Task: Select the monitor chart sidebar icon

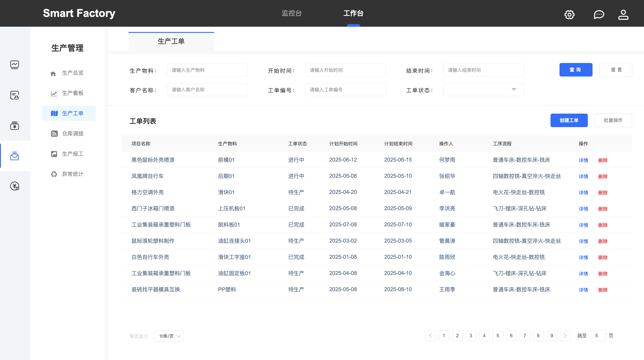Action: (x=15, y=65)
